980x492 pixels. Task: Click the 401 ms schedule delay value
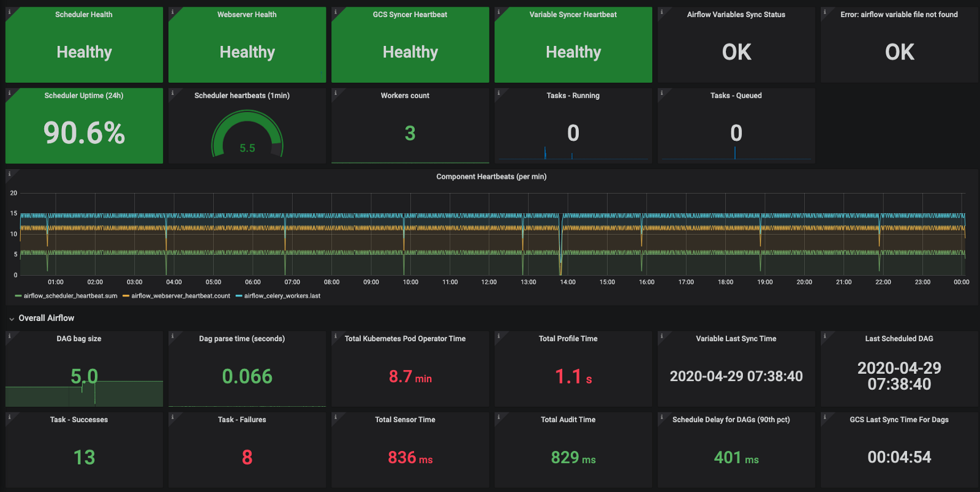point(736,458)
